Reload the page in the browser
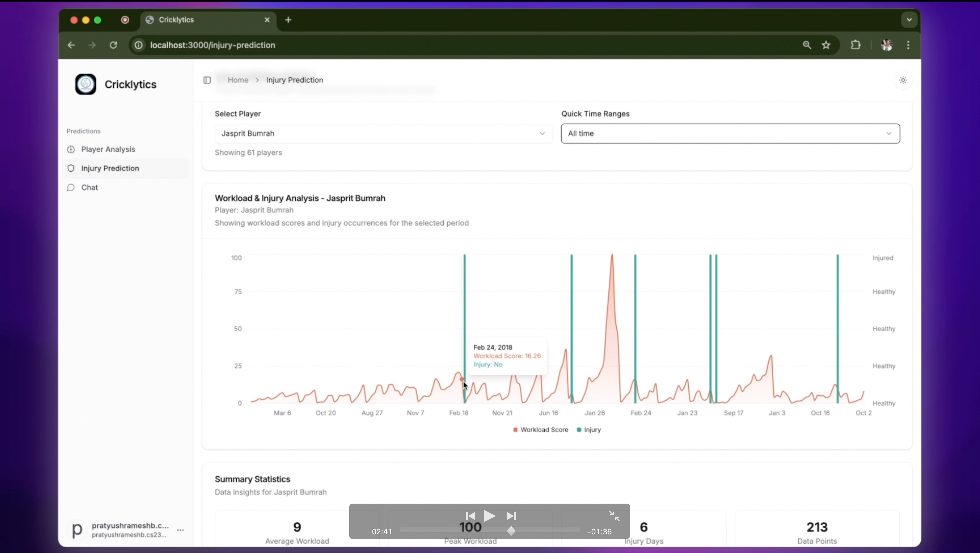 [113, 45]
